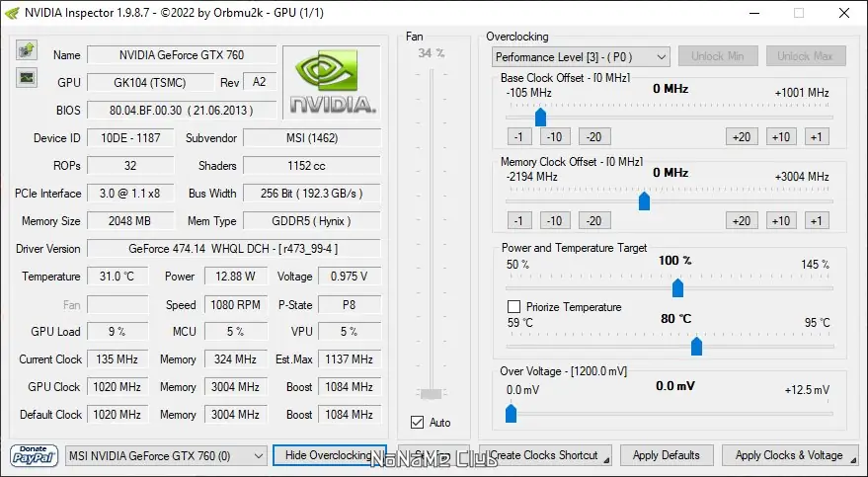Click -1 under Memory Clock Offset
This screenshot has height=477, width=868.
point(518,221)
